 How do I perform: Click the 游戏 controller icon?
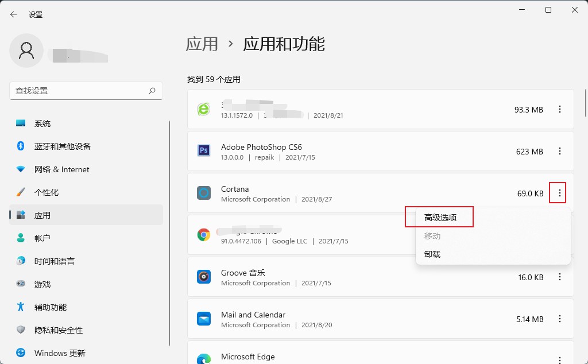pyautogui.click(x=21, y=284)
